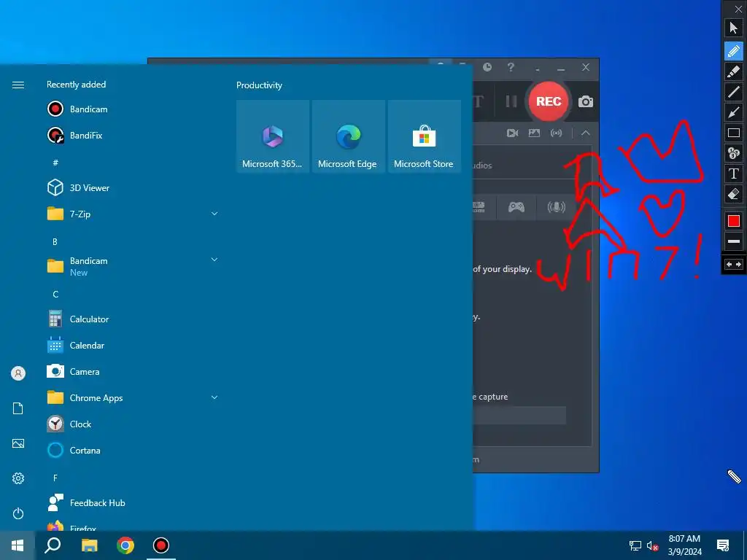The width and height of the screenshot is (747, 560).
Task: Open the Microsoft Store tile
Action: pyautogui.click(x=424, y=136)
